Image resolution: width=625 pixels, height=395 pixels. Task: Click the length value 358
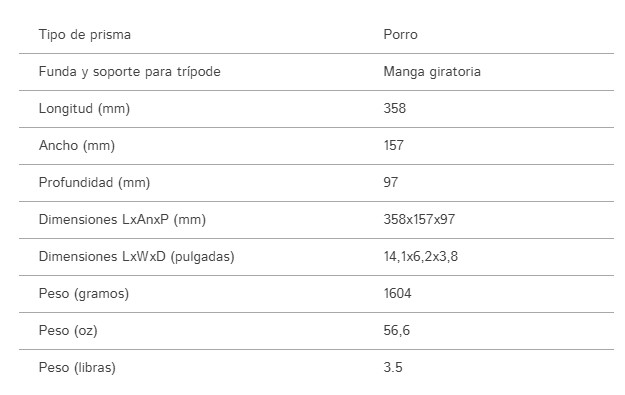coord(395,108)
